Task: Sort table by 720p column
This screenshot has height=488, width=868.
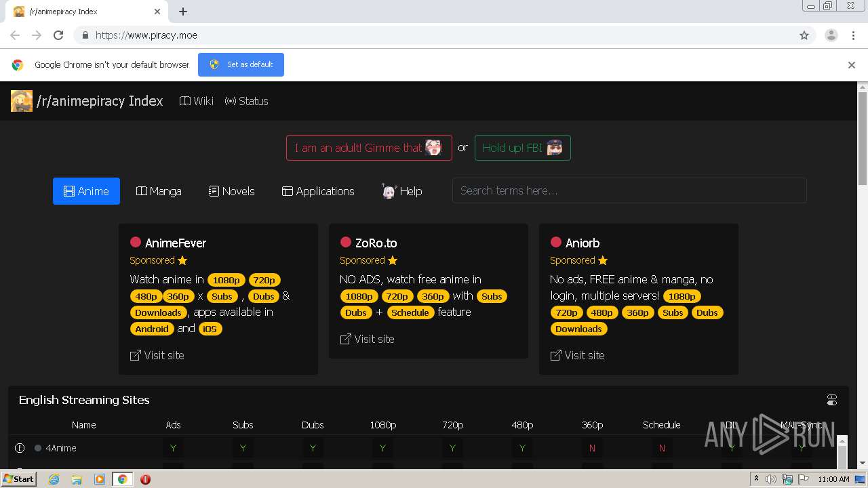Action: coord(452,425)
